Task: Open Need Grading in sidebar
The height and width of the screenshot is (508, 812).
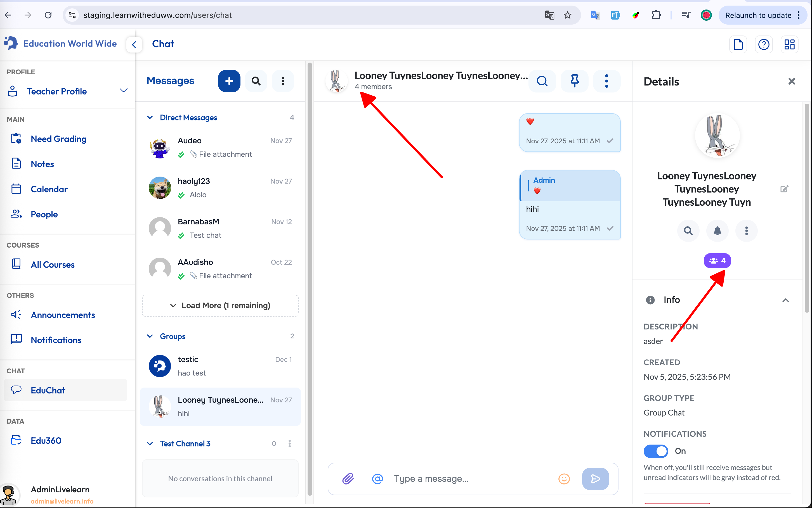Action: (58, 139)
